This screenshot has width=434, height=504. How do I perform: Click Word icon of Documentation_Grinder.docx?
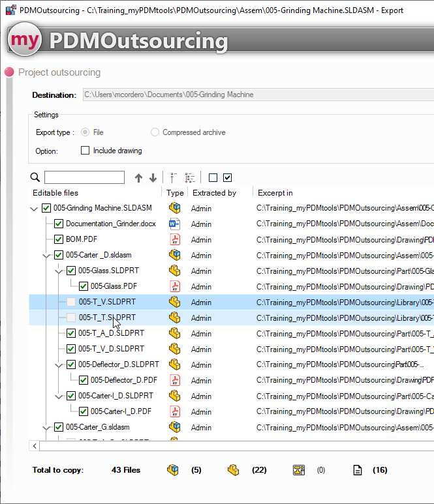tap(174, 224)
